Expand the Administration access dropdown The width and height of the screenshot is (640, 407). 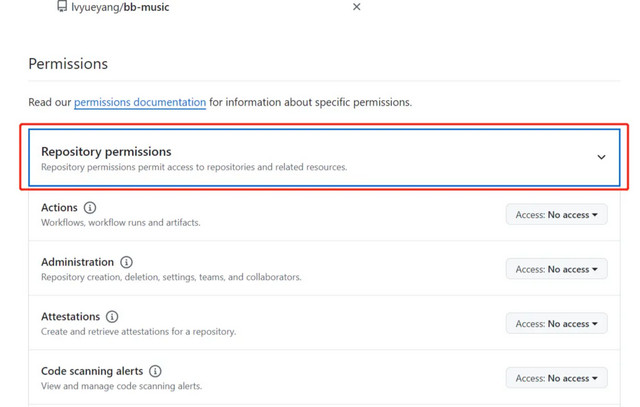tap(556, 269)
